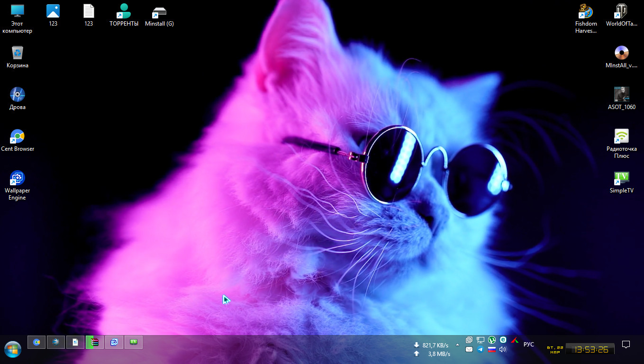Select the Wallpaper Engine desktop icon

coord(18,179)
